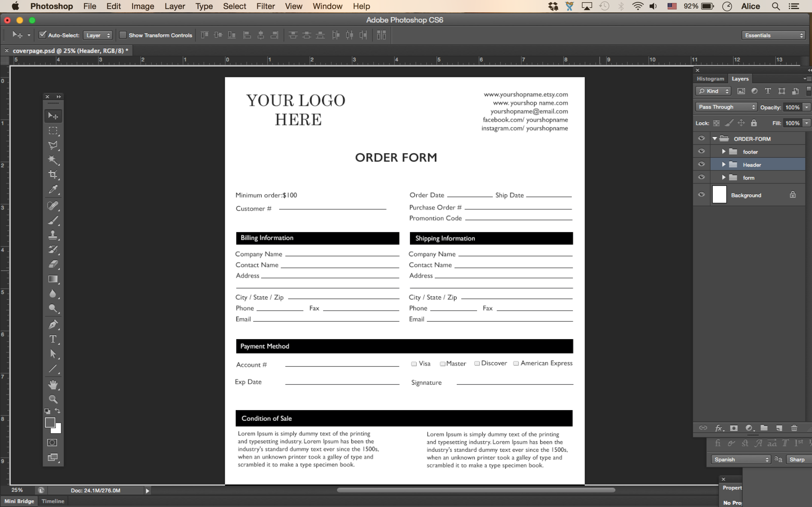Expand the Header layer group

(724, 165)
